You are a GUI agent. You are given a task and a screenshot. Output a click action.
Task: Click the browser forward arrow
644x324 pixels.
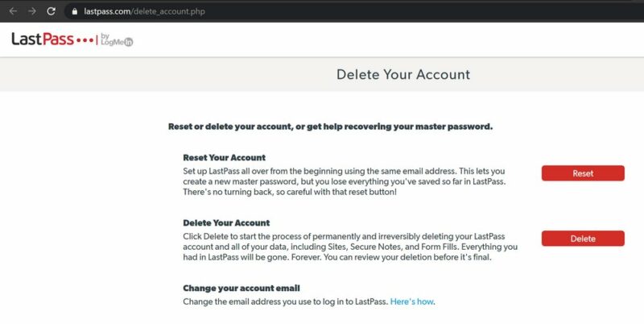[31, 12]
